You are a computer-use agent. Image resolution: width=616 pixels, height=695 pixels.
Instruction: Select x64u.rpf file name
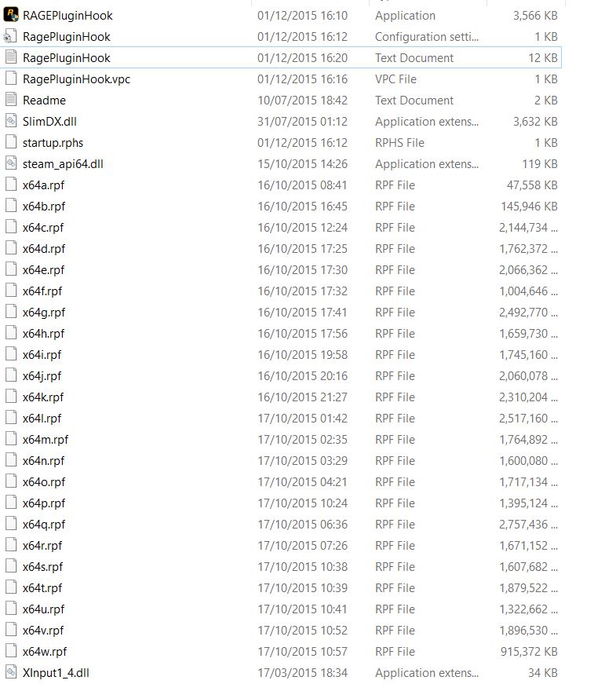click(x=43, y=609)
